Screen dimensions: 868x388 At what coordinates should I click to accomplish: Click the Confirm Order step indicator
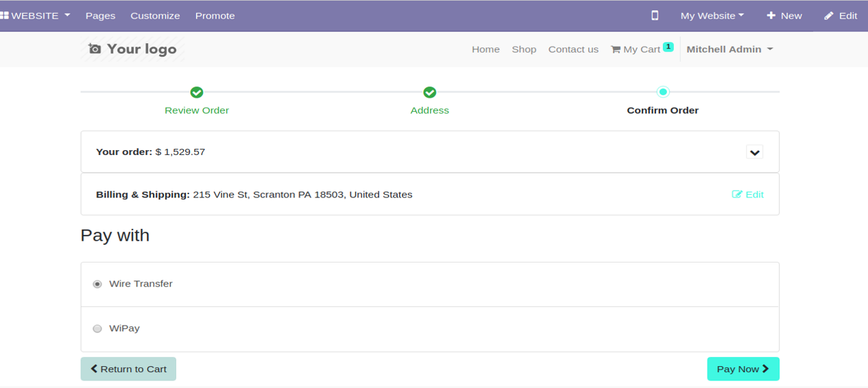(662, 92)
